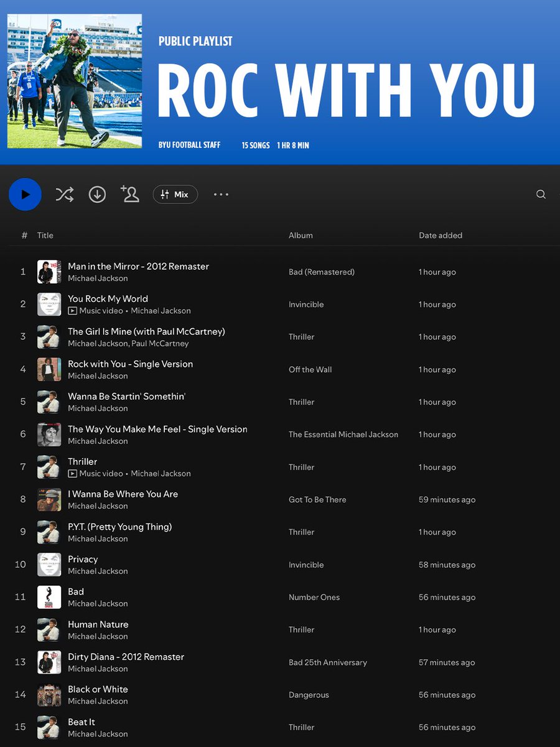Image resolution: width=560 pixels, height=747 pixels.
Task: Open the Dangerous album link
Action: [x=309, y=695]
